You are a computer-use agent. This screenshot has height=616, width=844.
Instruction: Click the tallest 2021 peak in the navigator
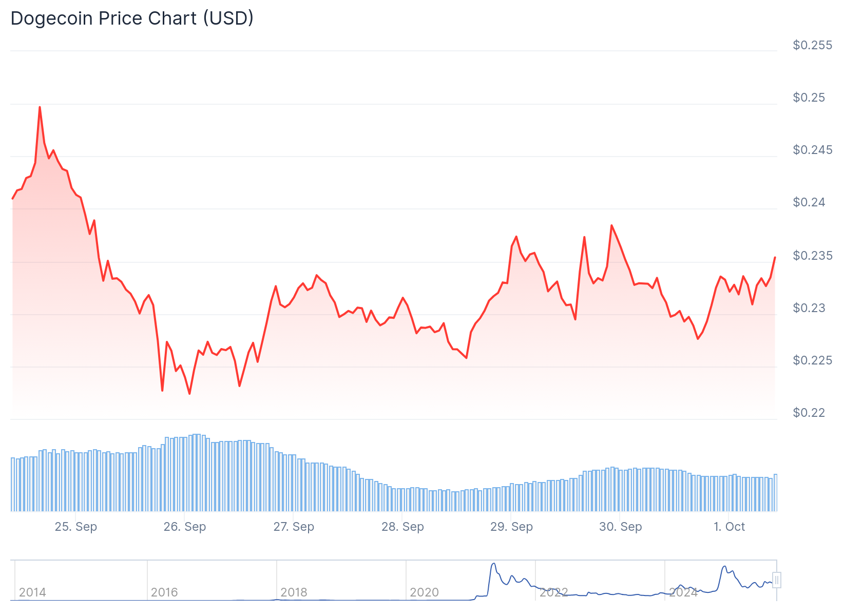(x=494, y=564)
